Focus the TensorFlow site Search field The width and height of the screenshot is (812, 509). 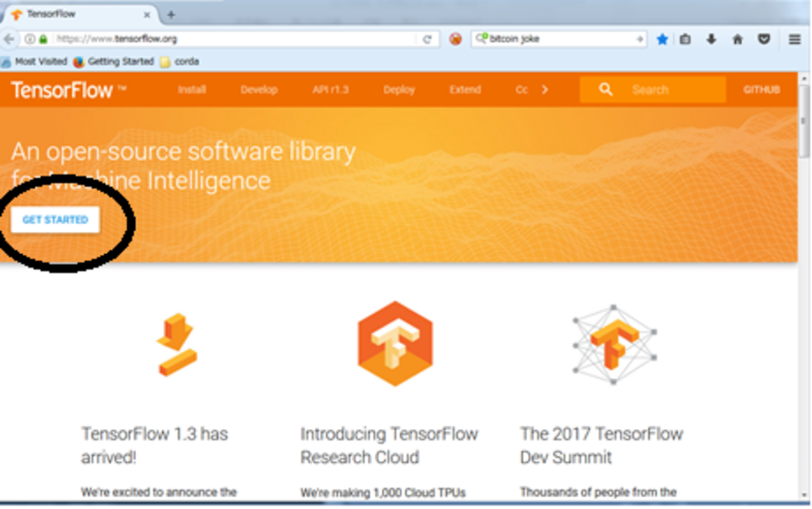[x=653, y=89]
